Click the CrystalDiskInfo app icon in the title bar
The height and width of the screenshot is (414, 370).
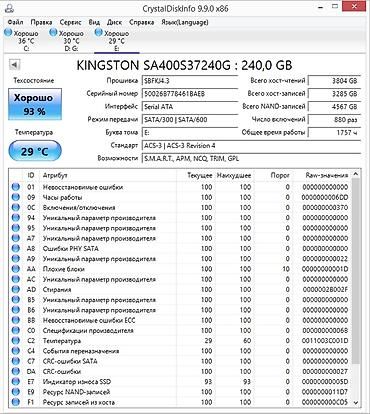10,8
